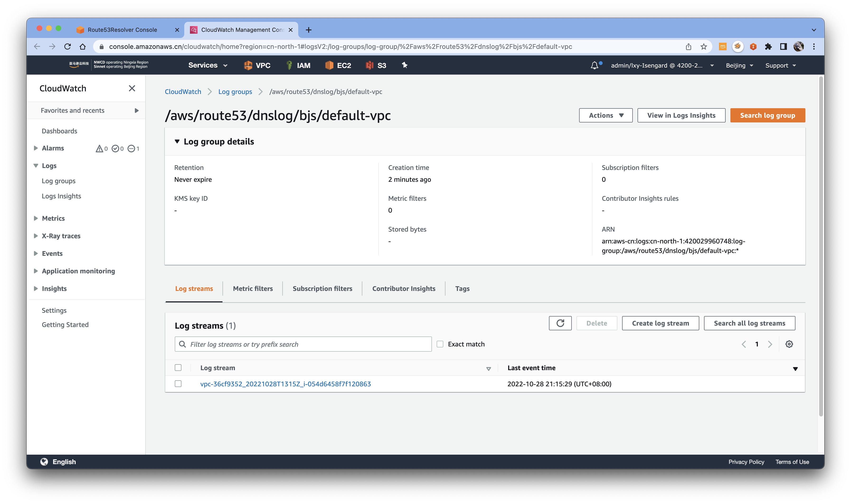Expand the Metrics section
851x504 pixels.
point(36,218)
